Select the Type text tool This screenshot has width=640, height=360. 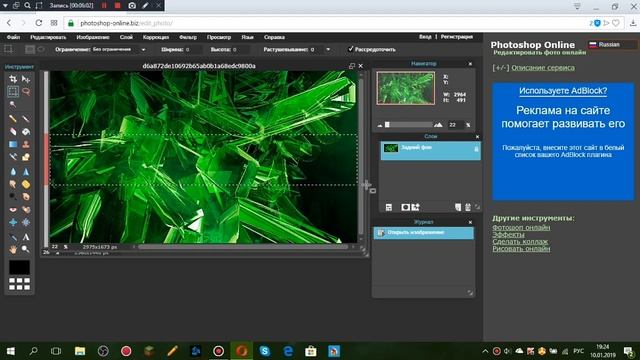(26, 237)
